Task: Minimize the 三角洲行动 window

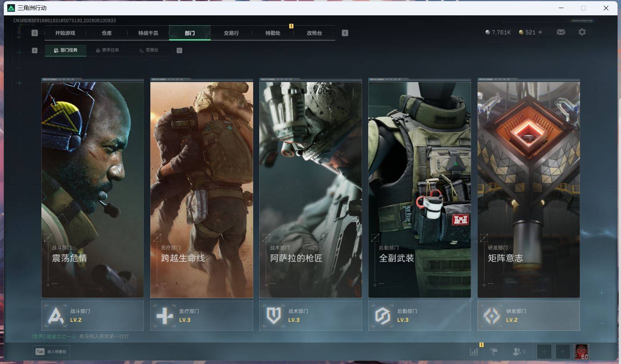Action: (561, 8)
